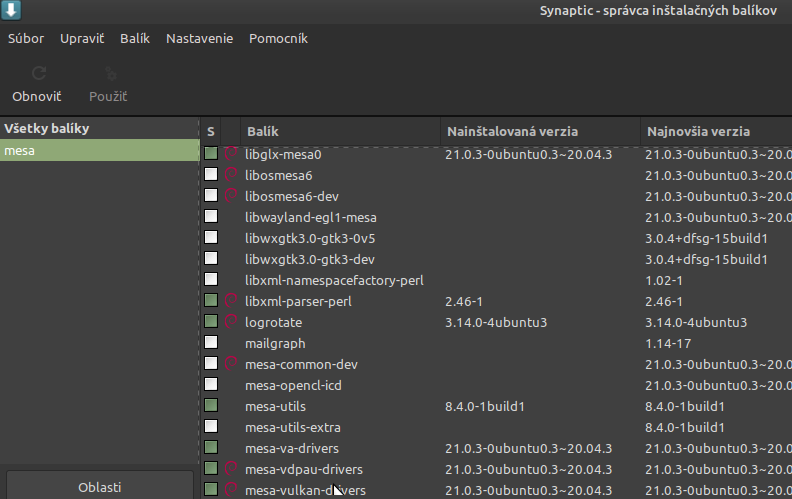Toggle the mesa-utils installed status box
Screen dimensions: 792x499
(211, 406)
